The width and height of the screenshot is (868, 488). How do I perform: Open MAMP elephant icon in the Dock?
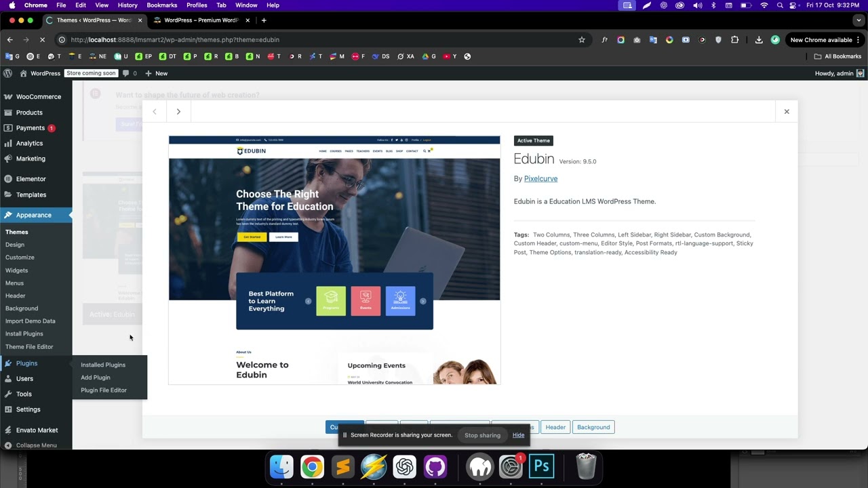(480, 466)
